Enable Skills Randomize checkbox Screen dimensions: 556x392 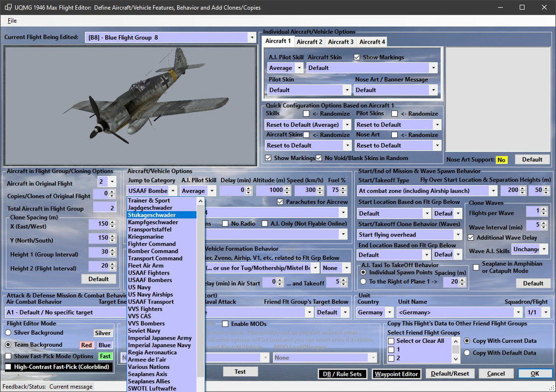pos(306,113)
